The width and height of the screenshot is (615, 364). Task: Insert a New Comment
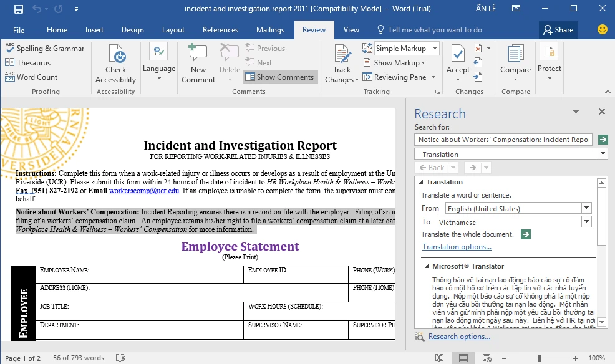pyautogui.click(x=198, y=64)
